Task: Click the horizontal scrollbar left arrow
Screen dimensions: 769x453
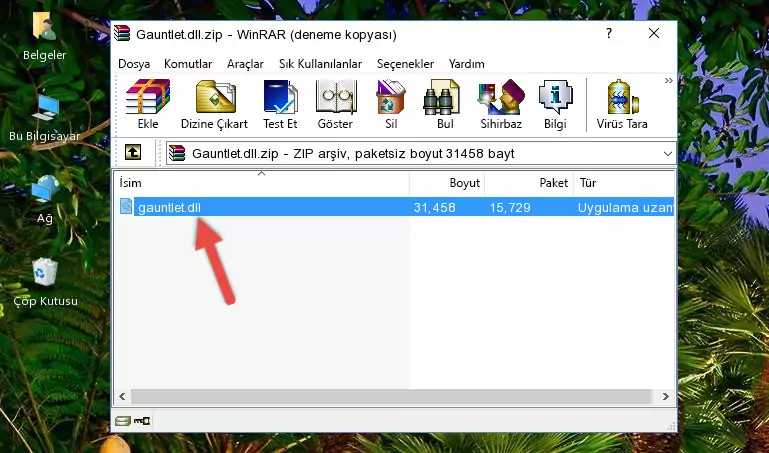Action: pos(122,396)
